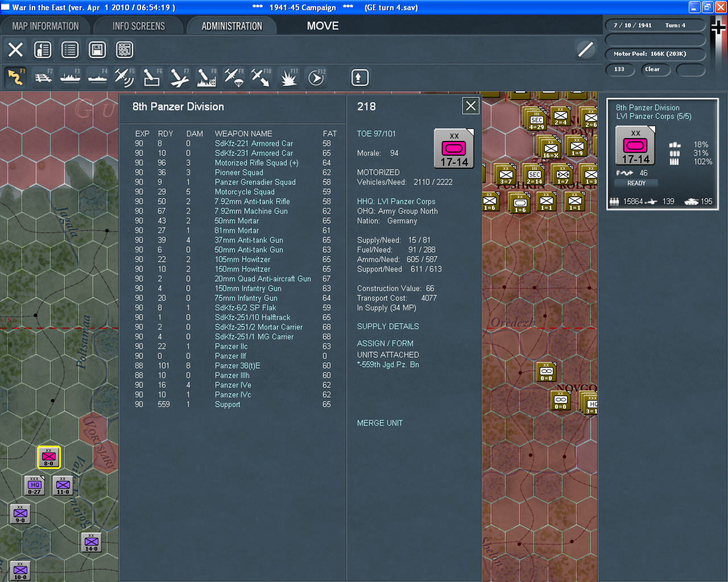Select F1 Move mode icon

pyautogui.click(x=16, y=77)
